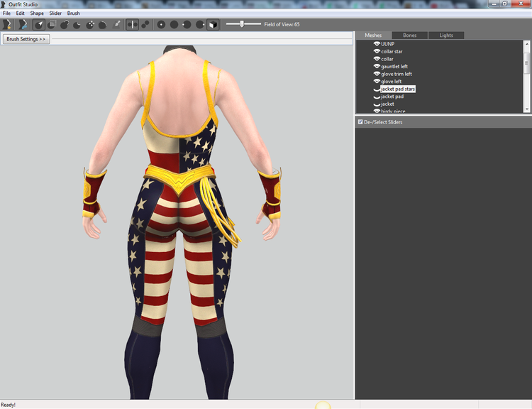Image resolution: width=532 pixels, height=409 pixels.
Task: Uncheck the De-/Select Sliders checkbox
Action: [360, 121]
